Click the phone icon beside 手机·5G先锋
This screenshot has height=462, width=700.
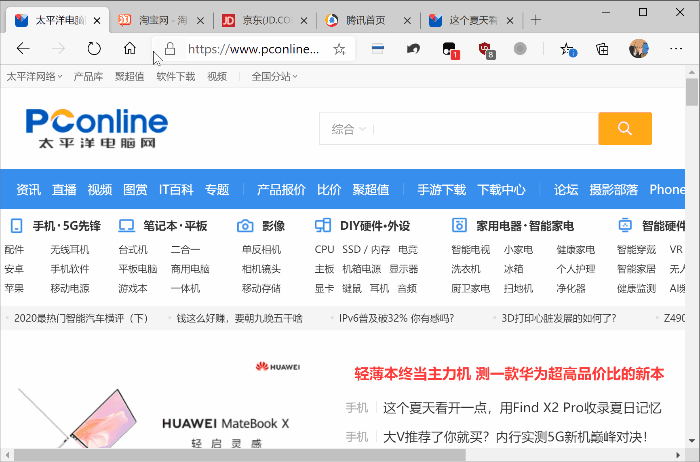(x=17, y=226)
